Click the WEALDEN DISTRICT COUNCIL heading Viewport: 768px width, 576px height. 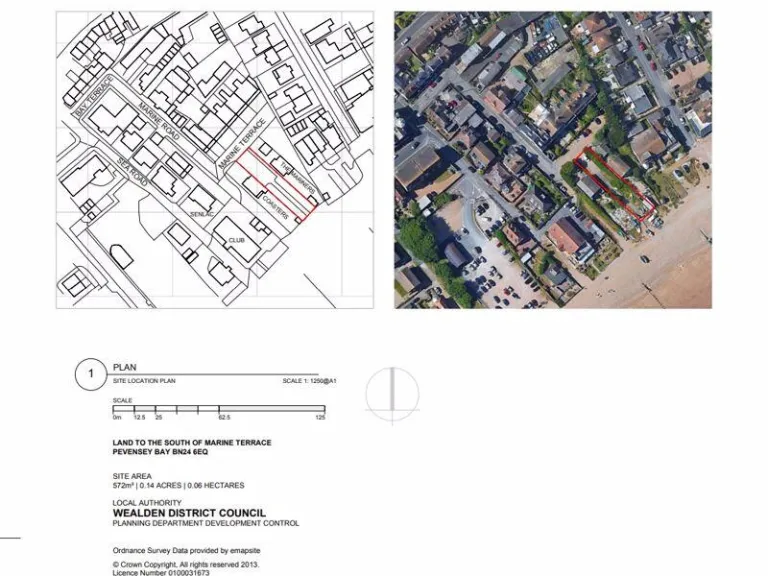188,513
